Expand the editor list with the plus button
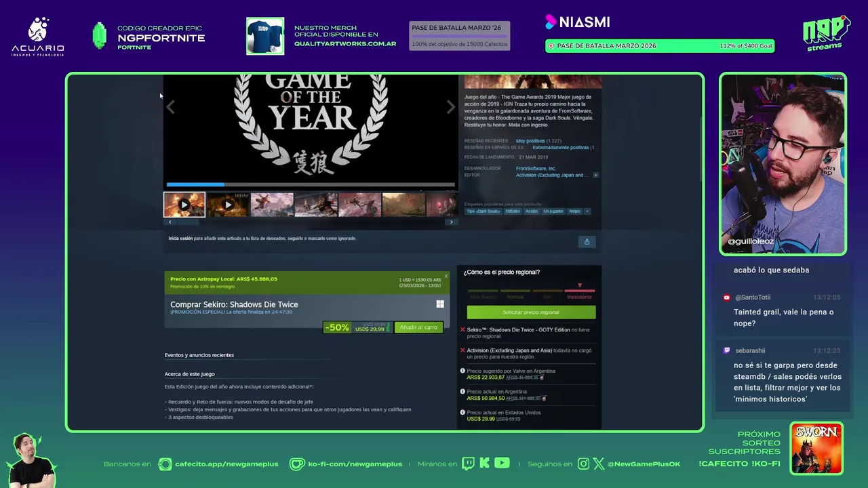868x488 pixels. [x=595, y=175]
